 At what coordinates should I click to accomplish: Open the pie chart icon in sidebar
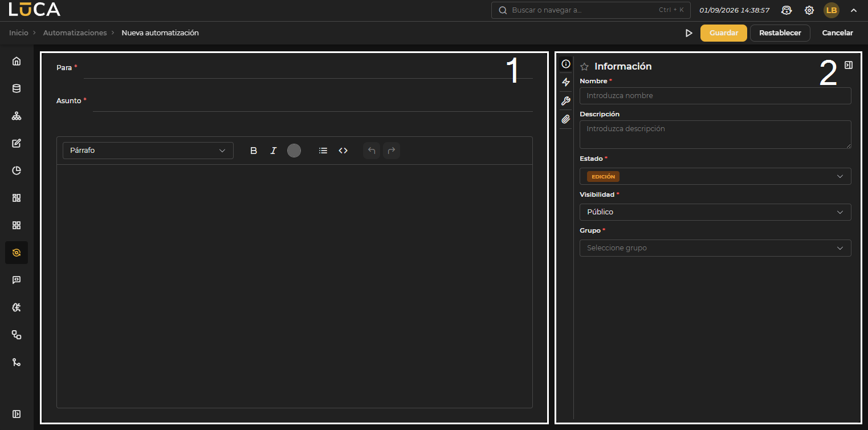(17, 171)
